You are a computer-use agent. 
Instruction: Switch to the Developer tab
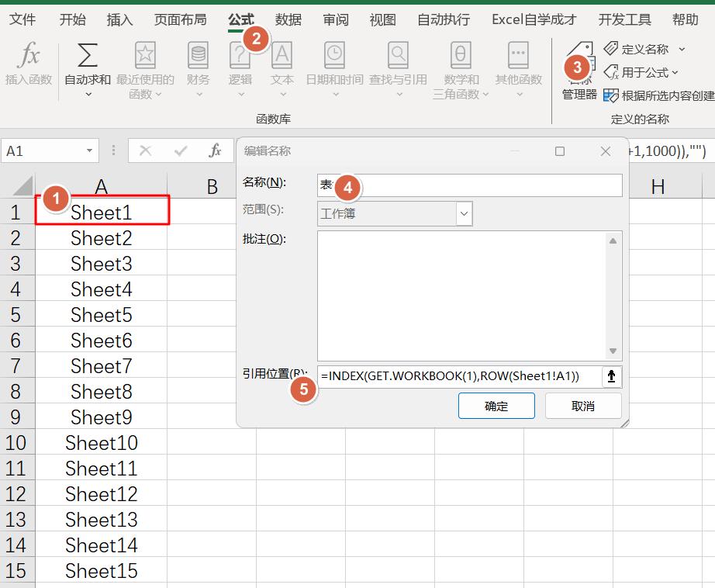(625, 19)
